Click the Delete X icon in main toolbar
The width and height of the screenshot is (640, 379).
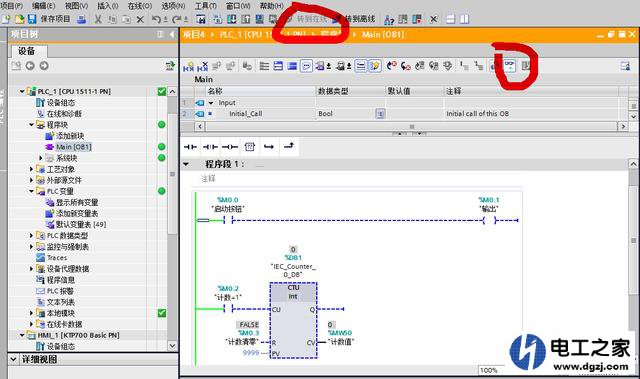[x=140, y=19]
